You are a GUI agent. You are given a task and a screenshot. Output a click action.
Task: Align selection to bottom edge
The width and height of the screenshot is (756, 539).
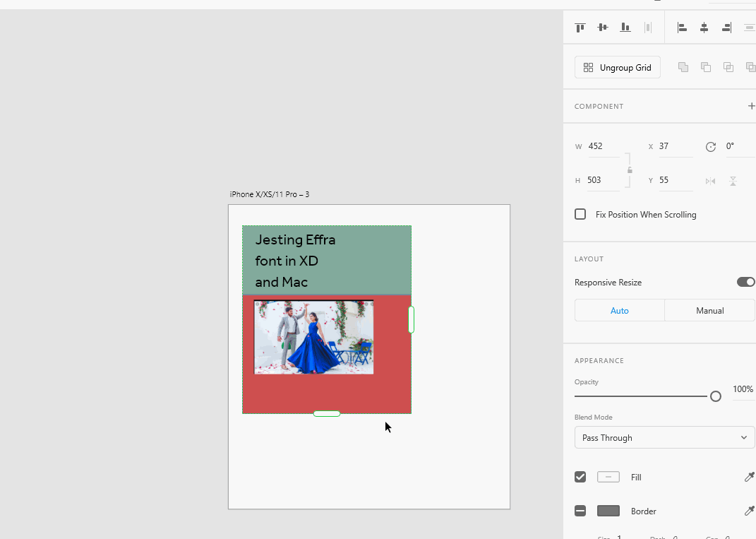(625, 28)
